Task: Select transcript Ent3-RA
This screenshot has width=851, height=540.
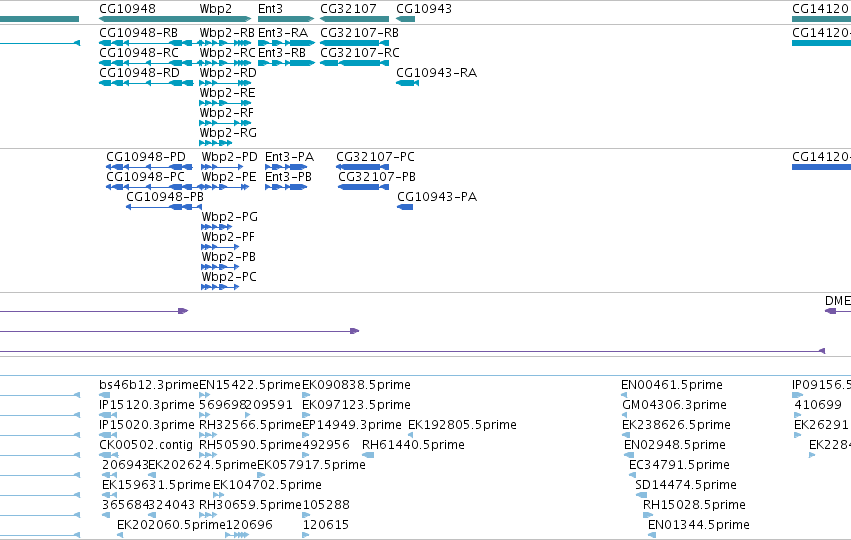Action: point(286,43)
